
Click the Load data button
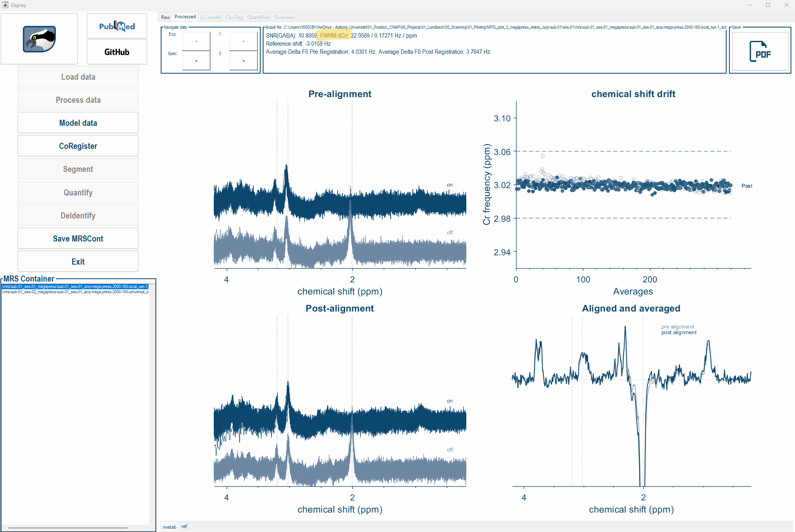tap(78, 77)
